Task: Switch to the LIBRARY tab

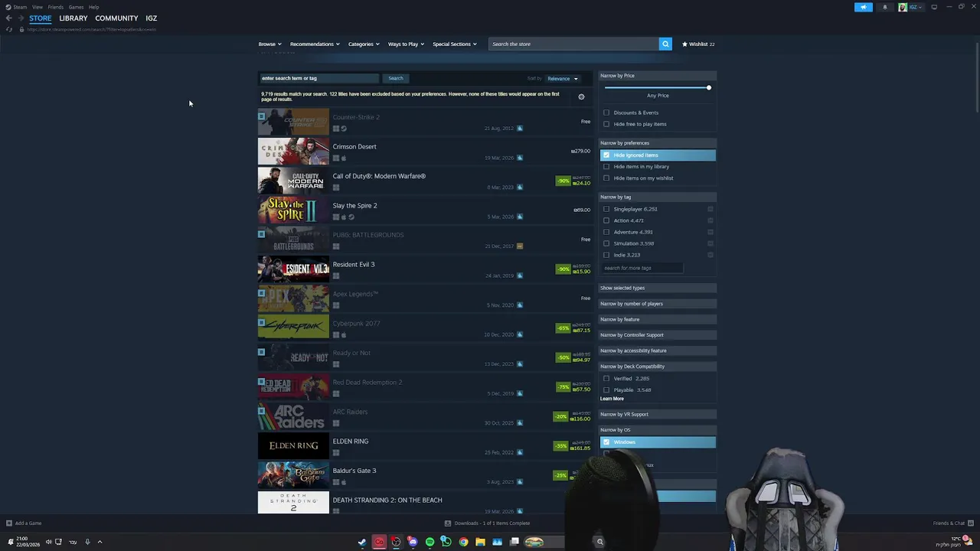Action: pyautogui.click(x=73, y=18)
